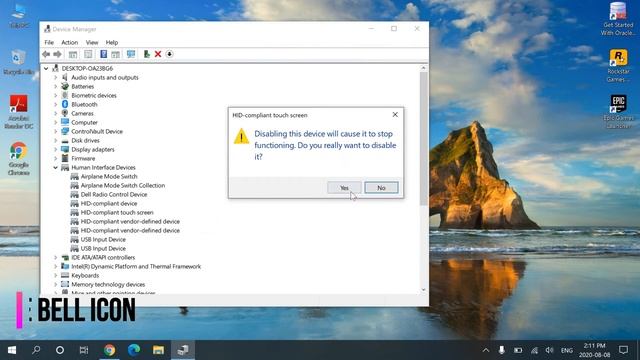Open the Action Center notifications icon
Viewport: 640px width, 360px height.
pos(623,350)
